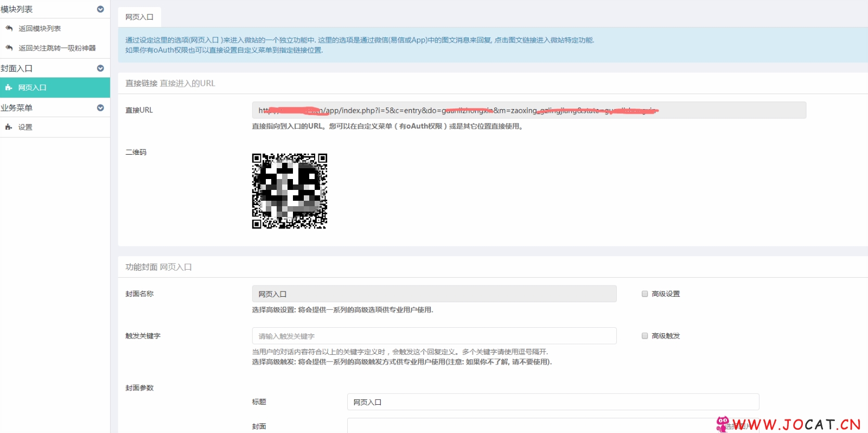This screenshot has width=868, height=433.
Task: Click the 二维码 label
Action: click(136, 152)
